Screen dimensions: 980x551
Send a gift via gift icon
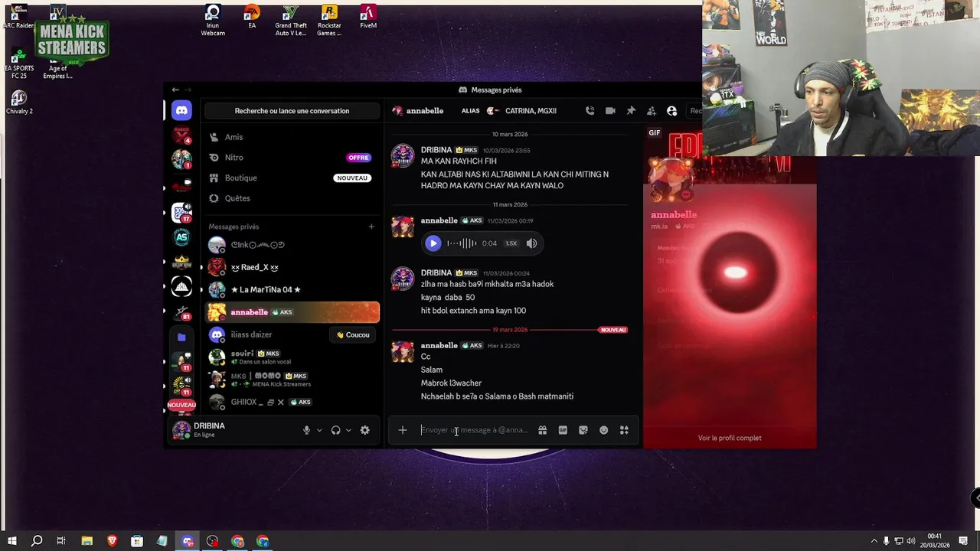click(x=542, y=430)
